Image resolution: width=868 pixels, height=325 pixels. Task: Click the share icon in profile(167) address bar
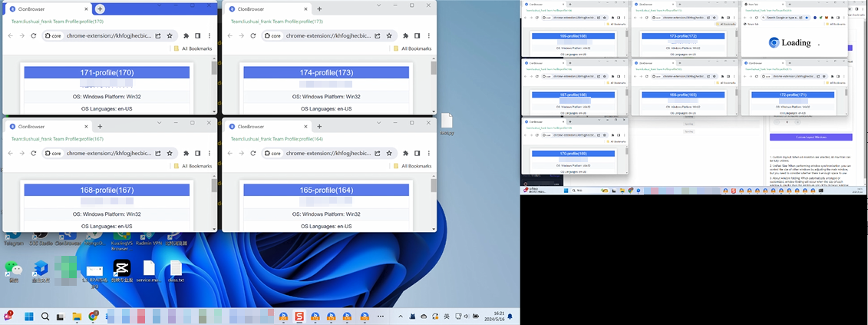[x=158, y=153]
